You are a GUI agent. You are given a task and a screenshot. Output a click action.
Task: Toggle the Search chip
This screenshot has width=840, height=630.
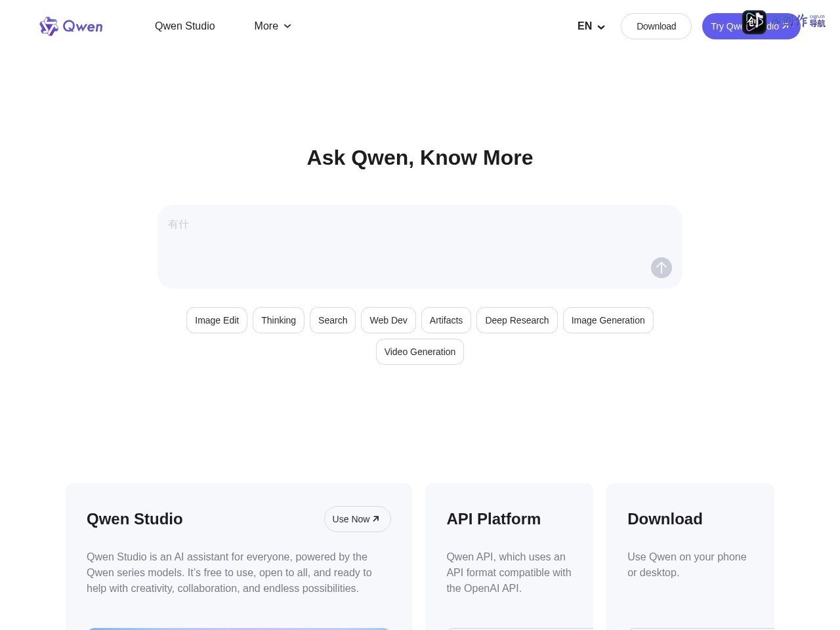pos(333,320)
